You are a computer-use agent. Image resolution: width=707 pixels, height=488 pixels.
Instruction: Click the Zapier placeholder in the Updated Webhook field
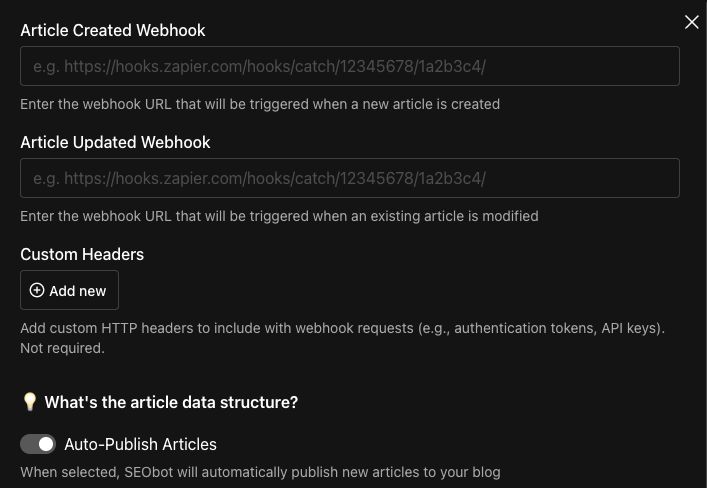pos(259,179)
